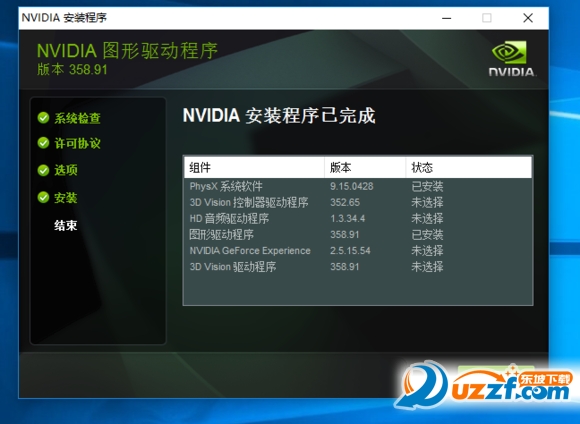Click version value 352.65
The height and width of the screenshot is (424, 580).
[345, 202]
